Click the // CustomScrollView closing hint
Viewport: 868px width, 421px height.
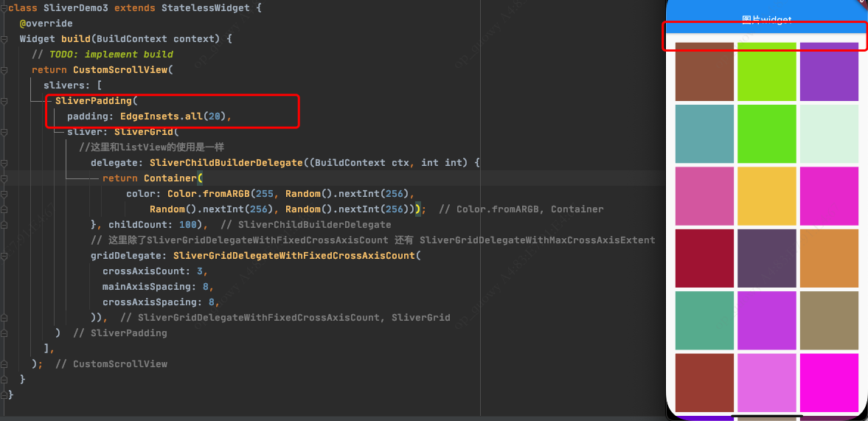coord(111,364)
